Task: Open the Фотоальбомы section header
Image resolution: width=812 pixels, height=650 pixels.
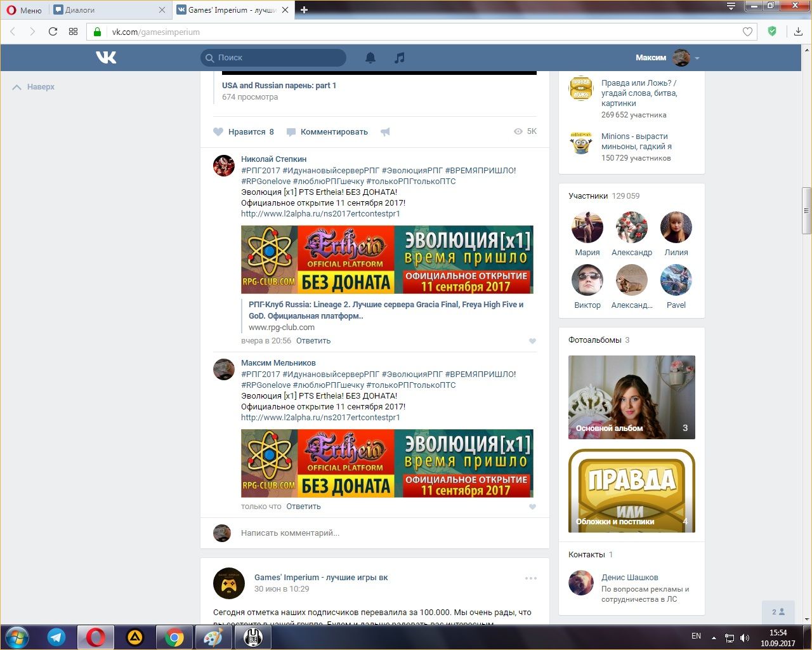Action: [x=599, y=340]
